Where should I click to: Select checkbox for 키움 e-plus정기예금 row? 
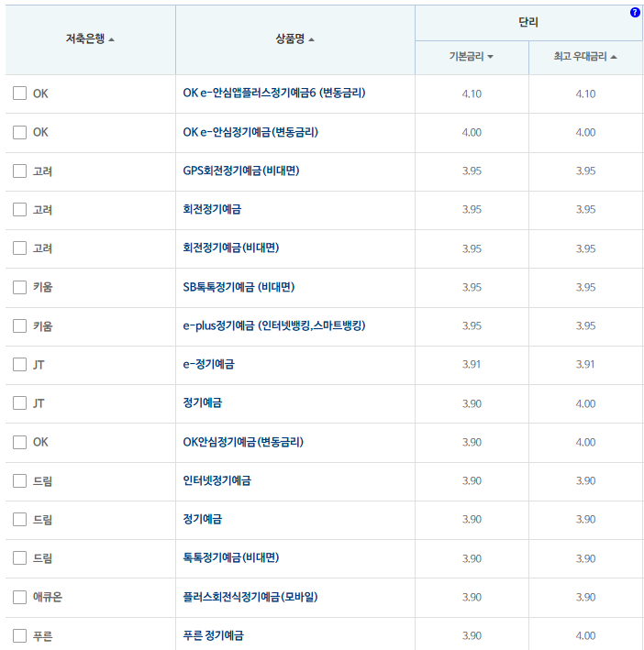(x=19, y=325)
